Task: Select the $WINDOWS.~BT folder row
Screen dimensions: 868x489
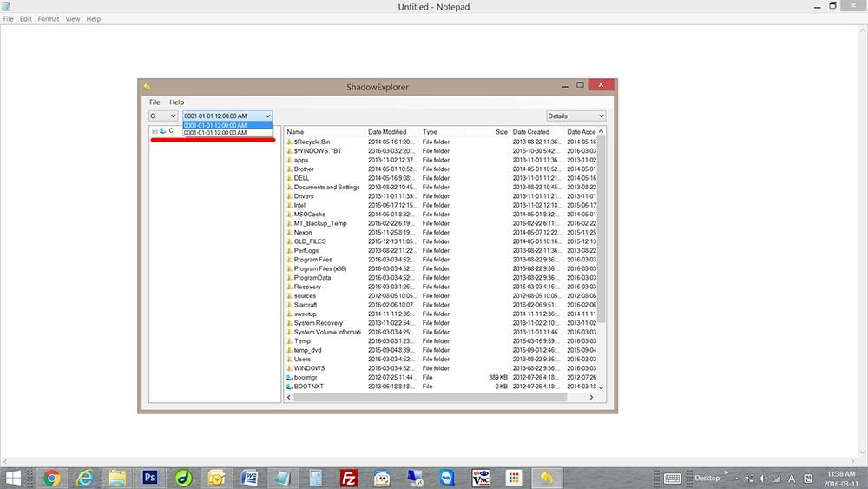Action: pos(441,150)
